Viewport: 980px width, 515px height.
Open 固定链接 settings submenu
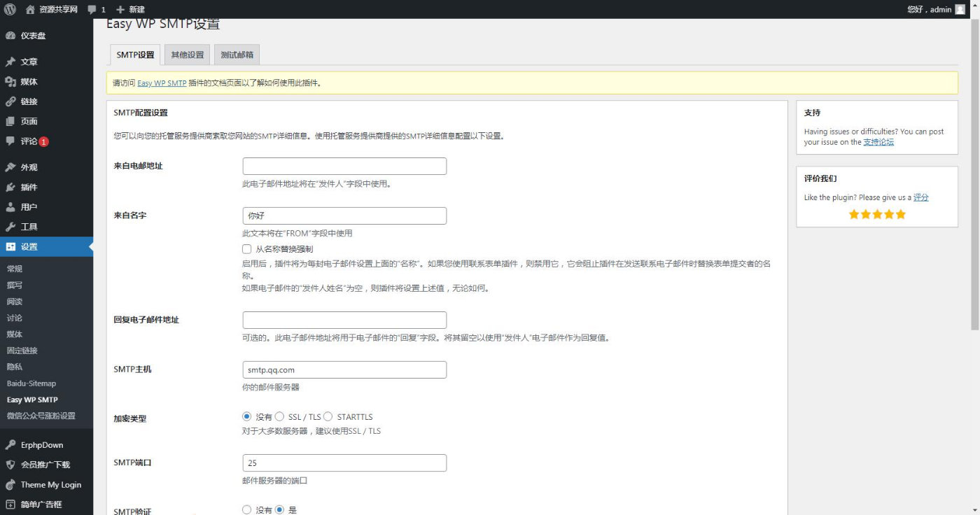(22, 351)
